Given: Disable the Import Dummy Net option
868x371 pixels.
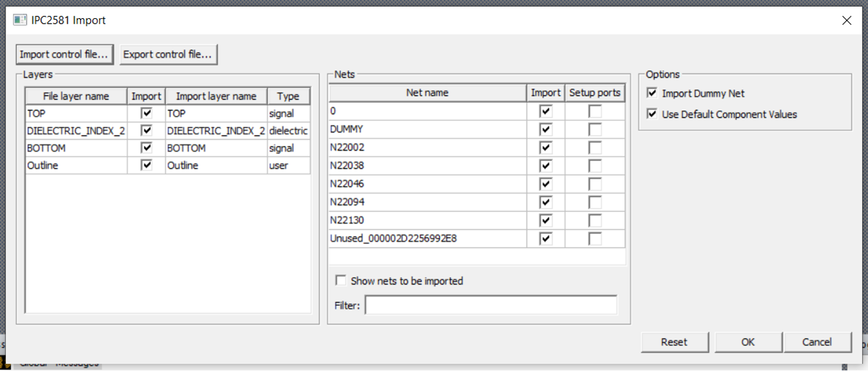Looking at the screenshot, I should click(653, 93).
